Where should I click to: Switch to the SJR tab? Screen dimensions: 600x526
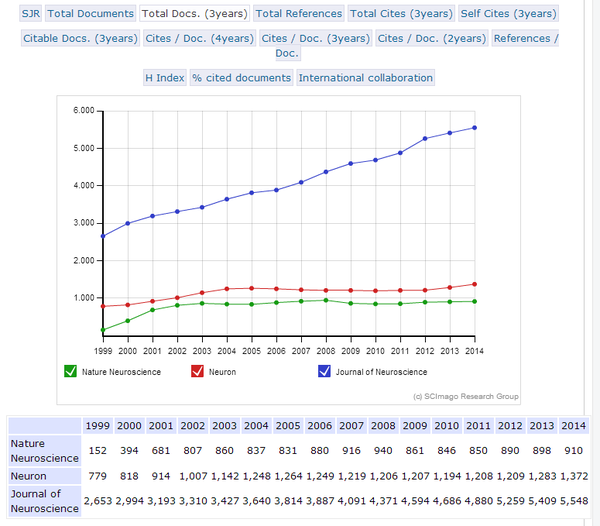[31, 14]
